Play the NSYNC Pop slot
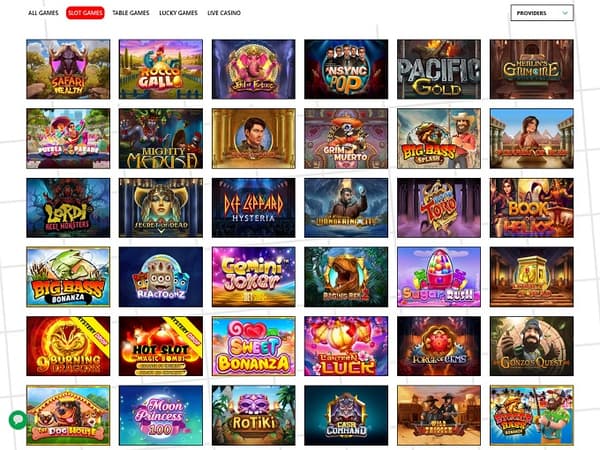Viewport: 600px width, 450px height. click(x=346, y=69)
